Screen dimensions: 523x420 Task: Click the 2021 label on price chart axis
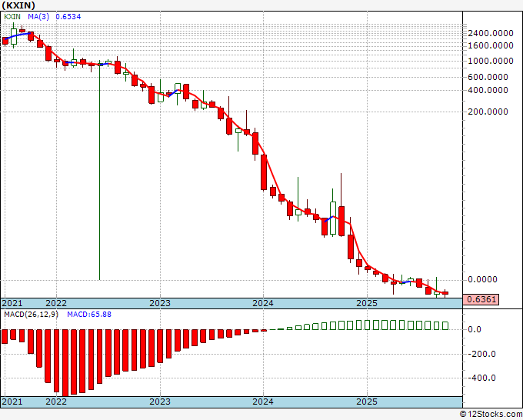(x=12, y=303)
